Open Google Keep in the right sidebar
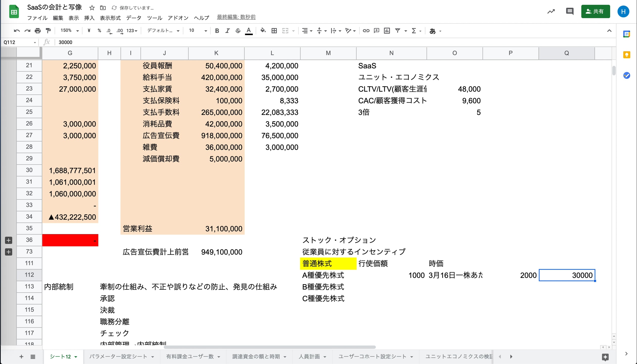This screenshot has width=637, height=364. tap(626, 55)
